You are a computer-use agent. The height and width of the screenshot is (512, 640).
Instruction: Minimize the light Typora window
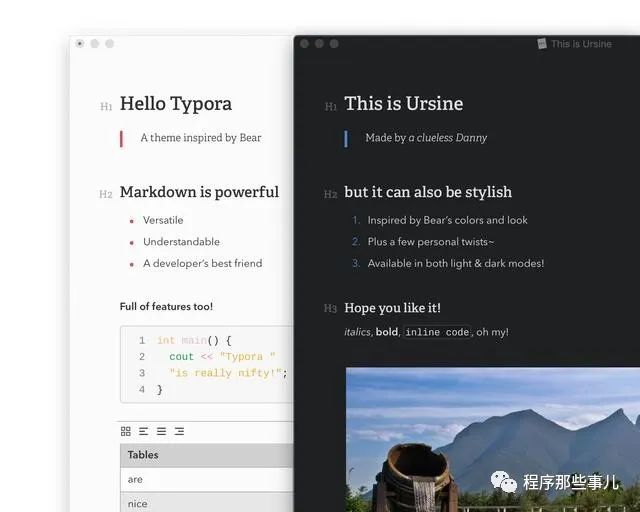click(95, 44)
